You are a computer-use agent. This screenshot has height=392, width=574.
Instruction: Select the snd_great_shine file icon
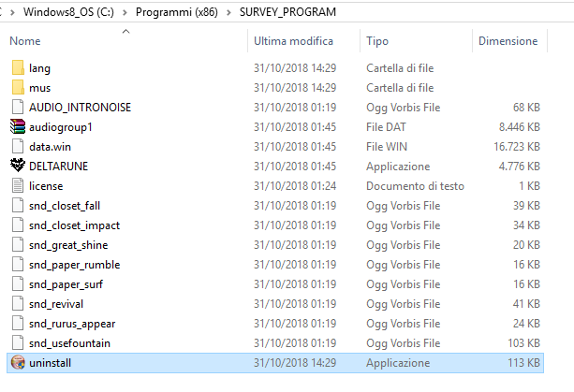pyautogui.click(x=18, y=245)
